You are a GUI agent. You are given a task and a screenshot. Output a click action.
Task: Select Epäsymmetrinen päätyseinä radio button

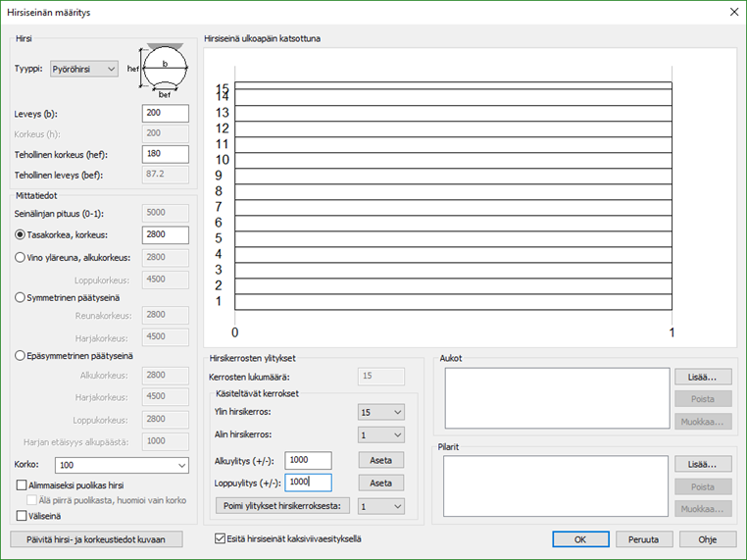[x=21, y=356]
